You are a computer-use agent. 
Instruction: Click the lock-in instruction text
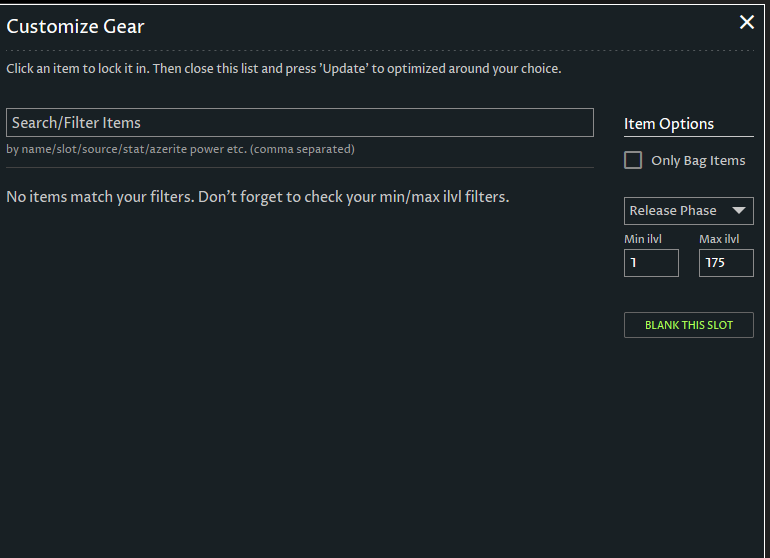point(284,69)
